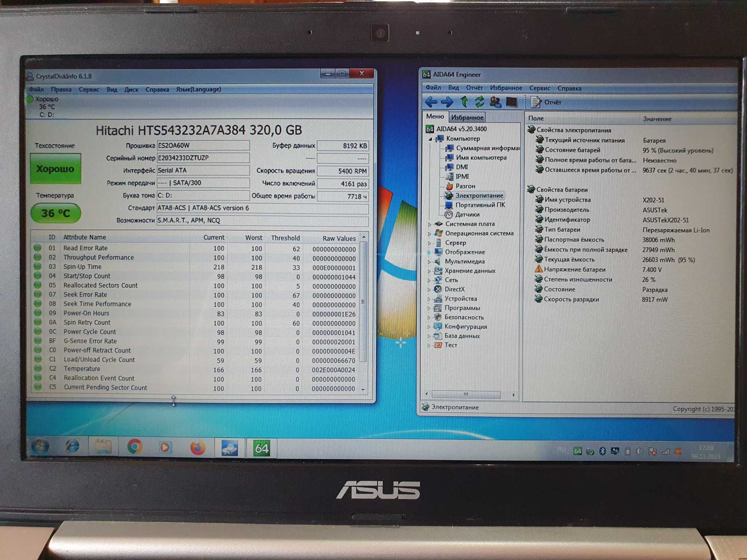Click the Load/Unload Cycle Count row
The width and height of the screenshot is (747, 560).
coord(195,360)
